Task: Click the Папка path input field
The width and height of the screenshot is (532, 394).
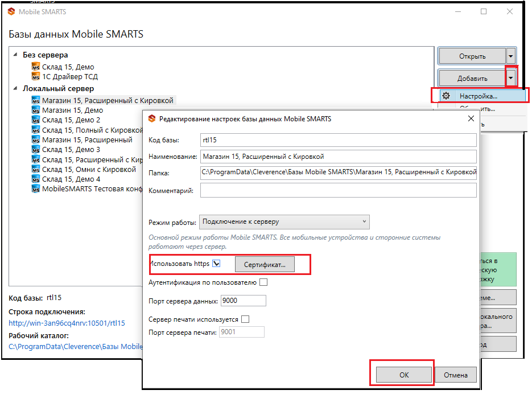Action: pos(339,173)
